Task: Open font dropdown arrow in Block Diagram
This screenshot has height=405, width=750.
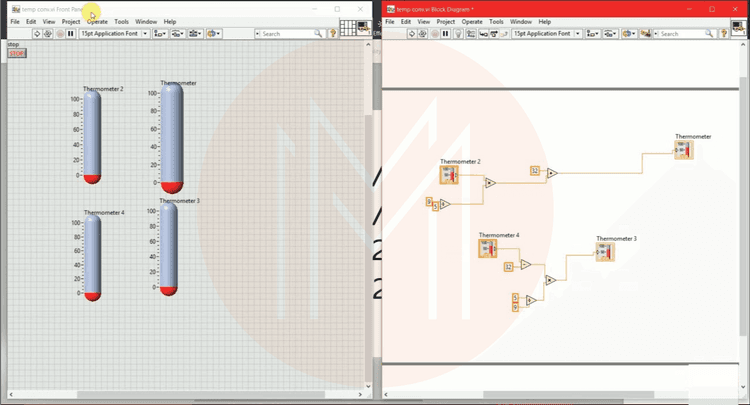Action: coord(577,33)
